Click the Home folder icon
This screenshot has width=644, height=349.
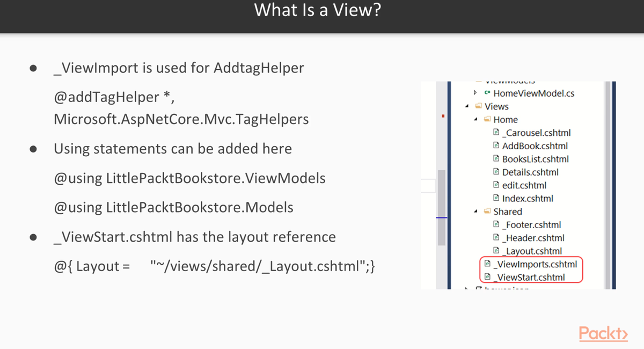point(487,120)
